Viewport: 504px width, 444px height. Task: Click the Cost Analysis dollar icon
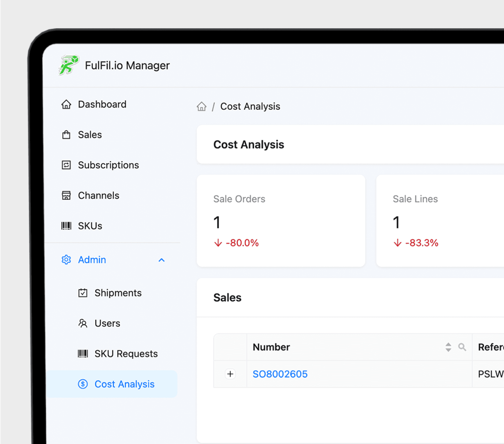click(x=83, y=384)
